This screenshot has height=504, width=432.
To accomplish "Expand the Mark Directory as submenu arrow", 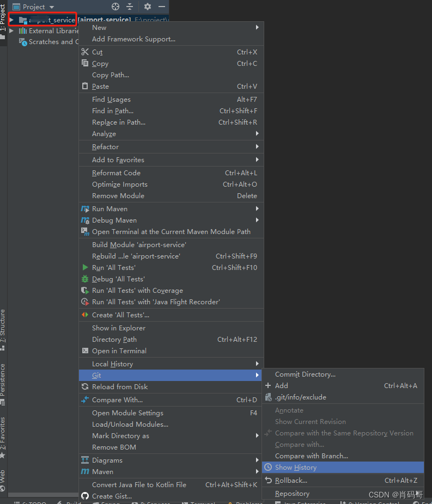I will 257,435.
